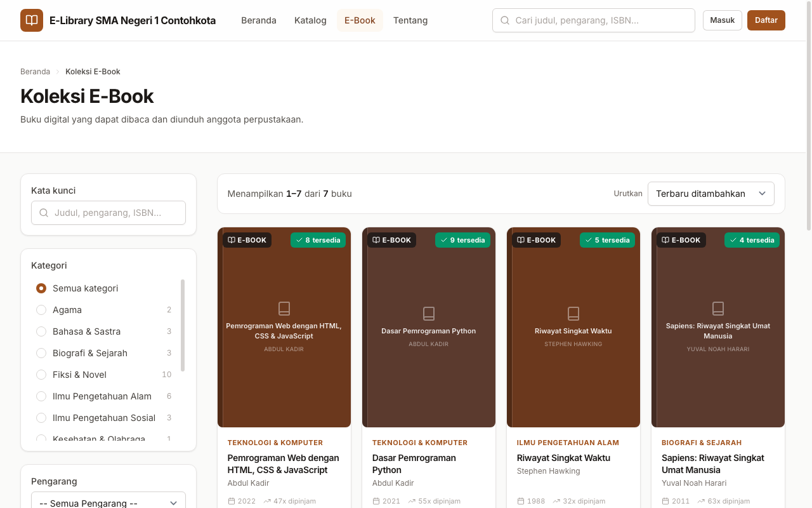The width and height of the screenshot is (812, 508).
Task: Choose the Fiksi & Novel radio option
Action: point(41,375)
